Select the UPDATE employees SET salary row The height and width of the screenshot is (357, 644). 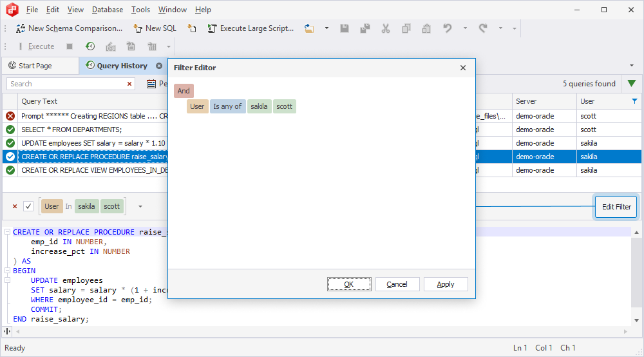[322, 143]
